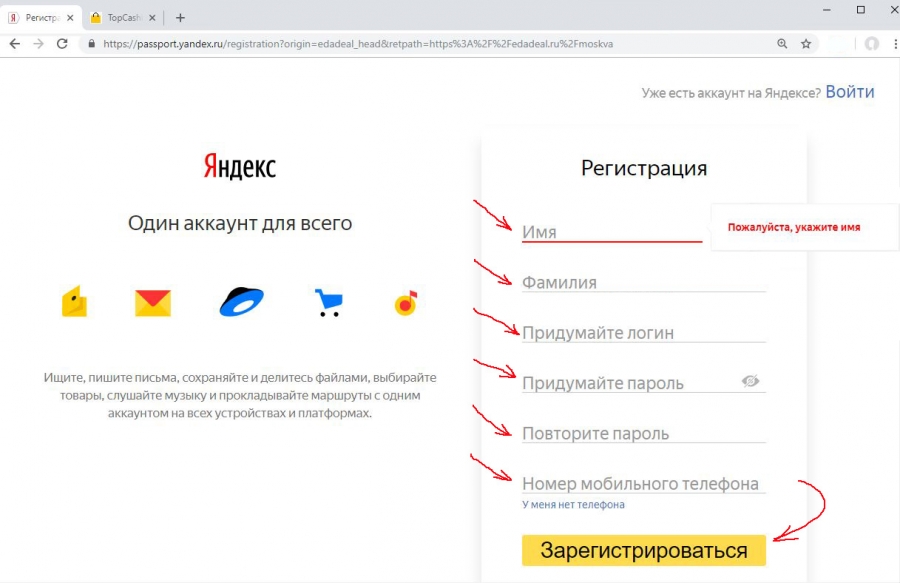Viewport: 900px width, 583px height.
Task: Click the Зарегистрироваться button
Action: click(x=644, y=550)
